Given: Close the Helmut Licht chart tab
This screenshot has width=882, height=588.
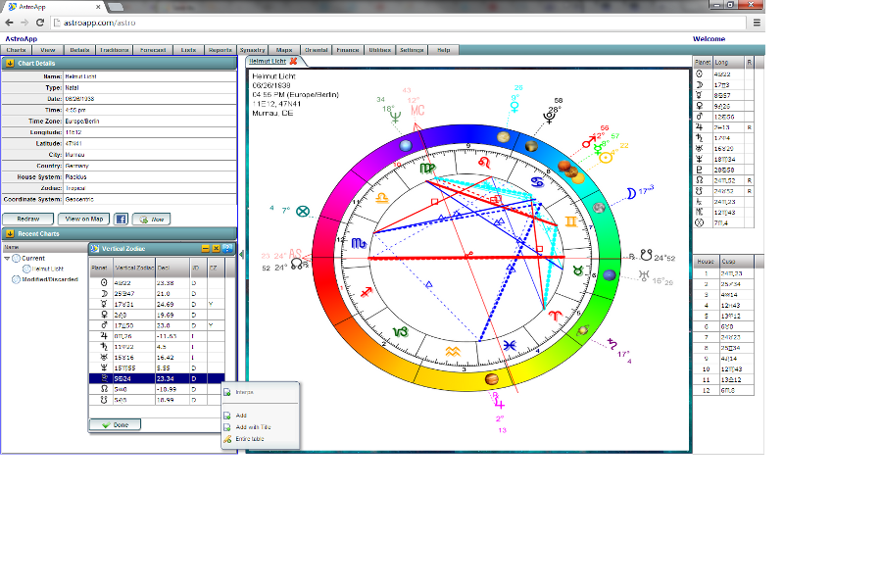Looking at the screenshot, I should click(293, 61).
